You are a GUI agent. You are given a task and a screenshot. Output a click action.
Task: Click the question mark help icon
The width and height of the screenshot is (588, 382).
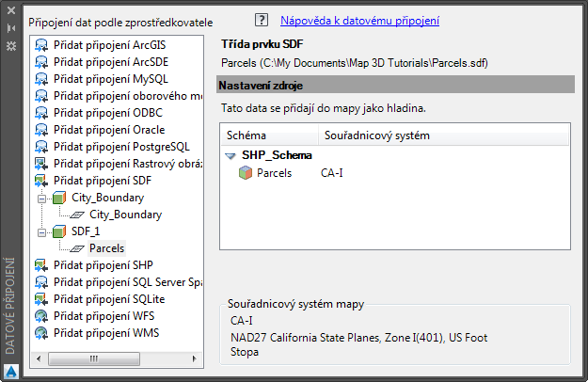tap(262, 20)
